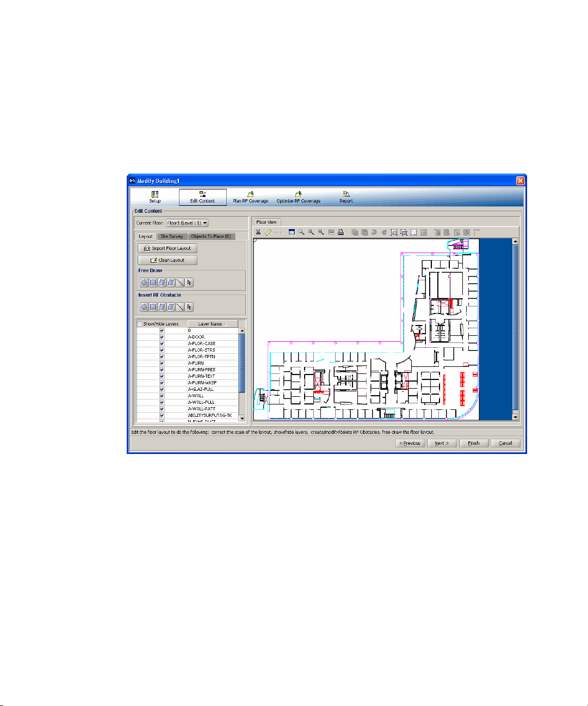The height and width of the screenshot is (706, 588).
Task: Click the list lines icon left of the printer
Action: (331, 232)
